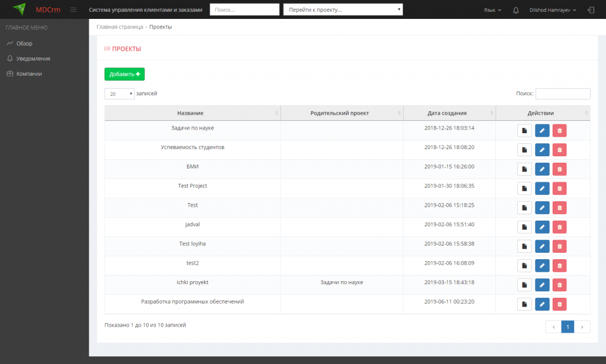
Task: Edit Разработка программных обеспечений project
Action: pyautogui.click(x=542, y=304)
